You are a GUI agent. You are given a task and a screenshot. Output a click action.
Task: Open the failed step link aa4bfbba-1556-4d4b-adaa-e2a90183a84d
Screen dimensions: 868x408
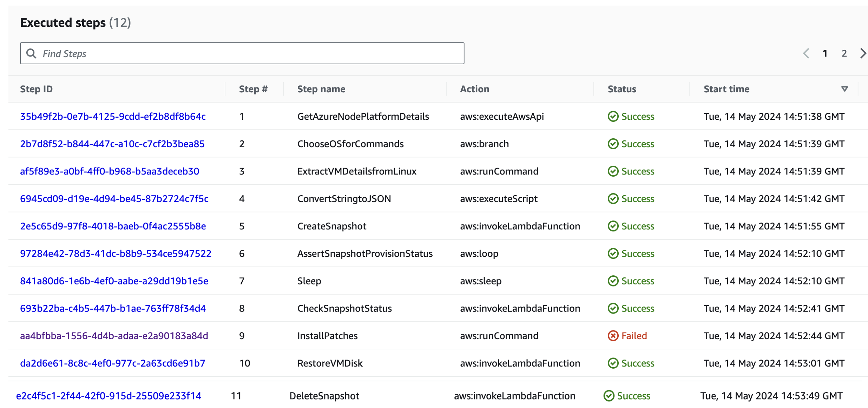pyautogui.click(x=114, y=336)
